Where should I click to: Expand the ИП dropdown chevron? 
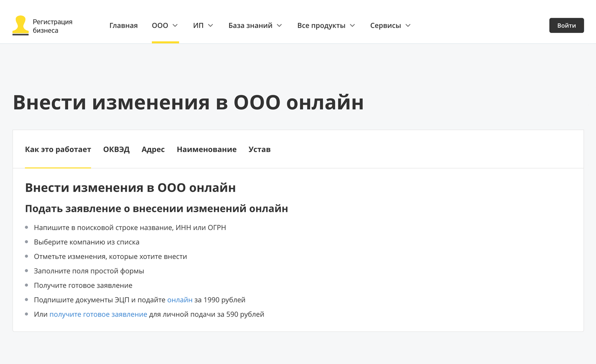211,25
